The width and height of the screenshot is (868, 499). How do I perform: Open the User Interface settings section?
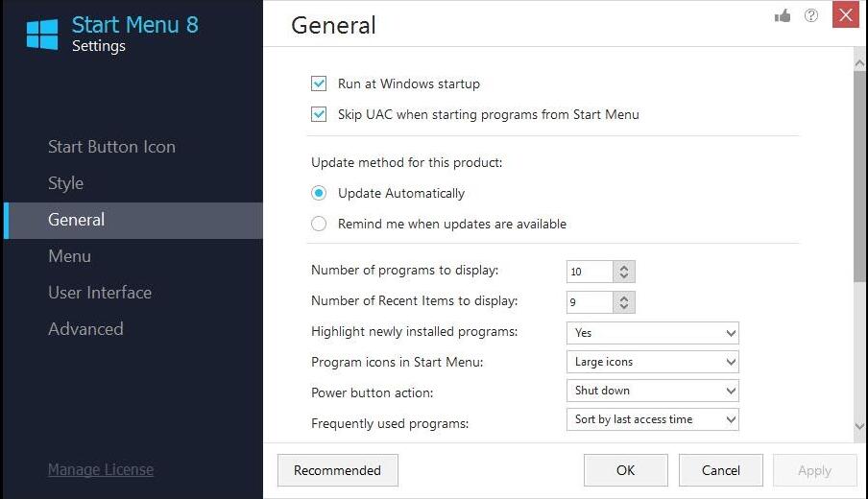point(100,292)
